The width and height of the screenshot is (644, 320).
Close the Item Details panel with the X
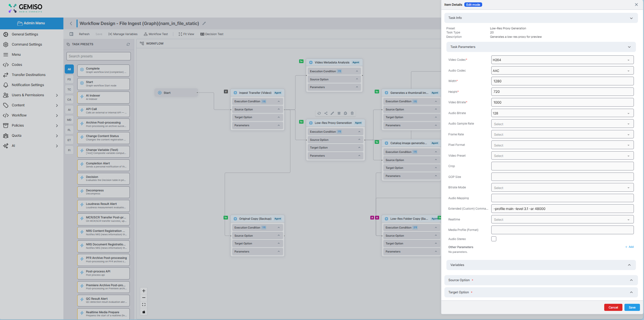636,5
